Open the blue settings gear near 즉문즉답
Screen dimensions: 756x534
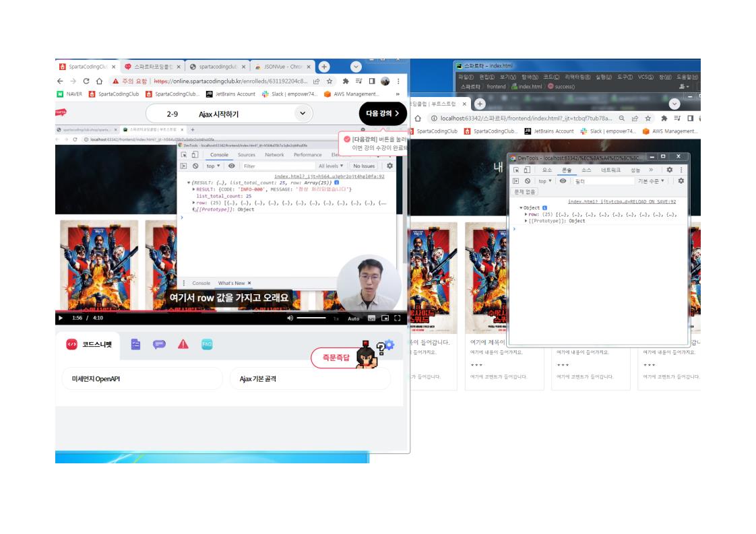389,344
